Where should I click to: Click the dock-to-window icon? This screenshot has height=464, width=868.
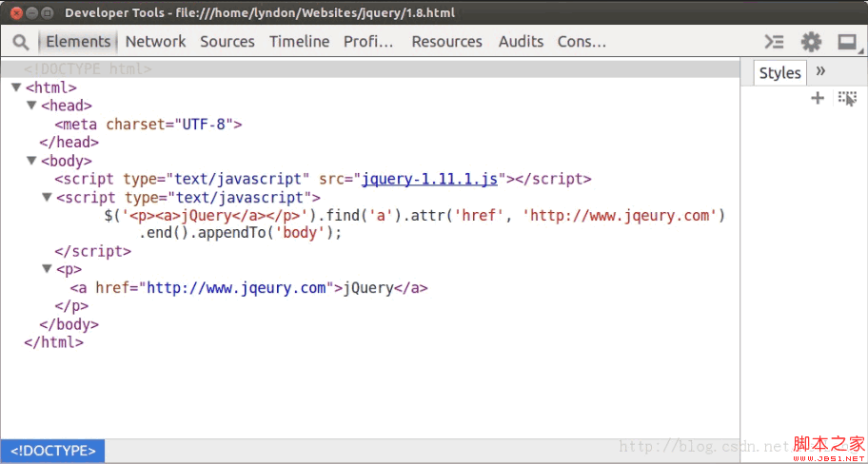(846, 42)
